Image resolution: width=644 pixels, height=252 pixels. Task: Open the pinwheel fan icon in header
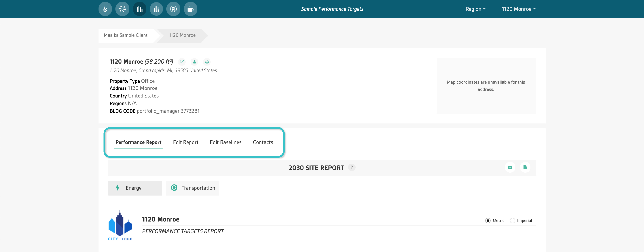click(122, 9)
